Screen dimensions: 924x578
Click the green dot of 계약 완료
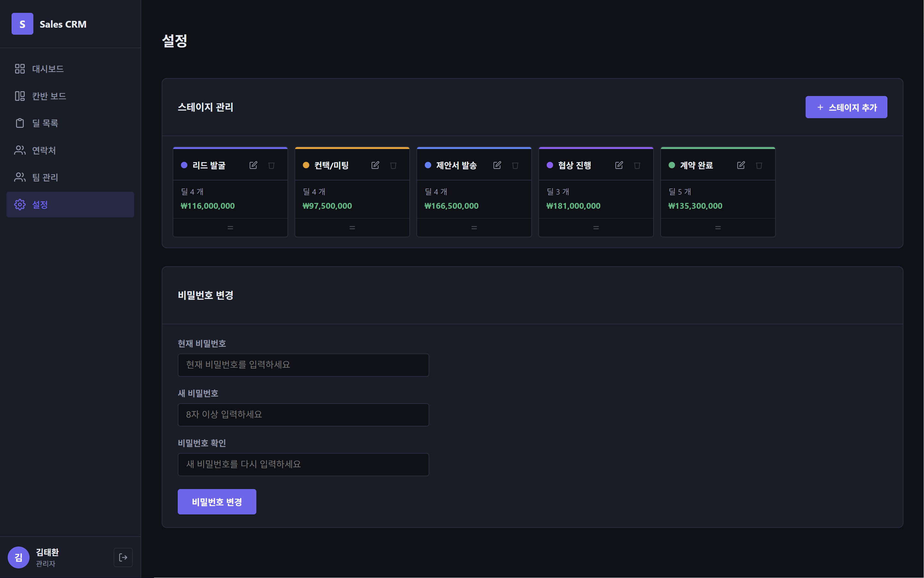point(672,165)
